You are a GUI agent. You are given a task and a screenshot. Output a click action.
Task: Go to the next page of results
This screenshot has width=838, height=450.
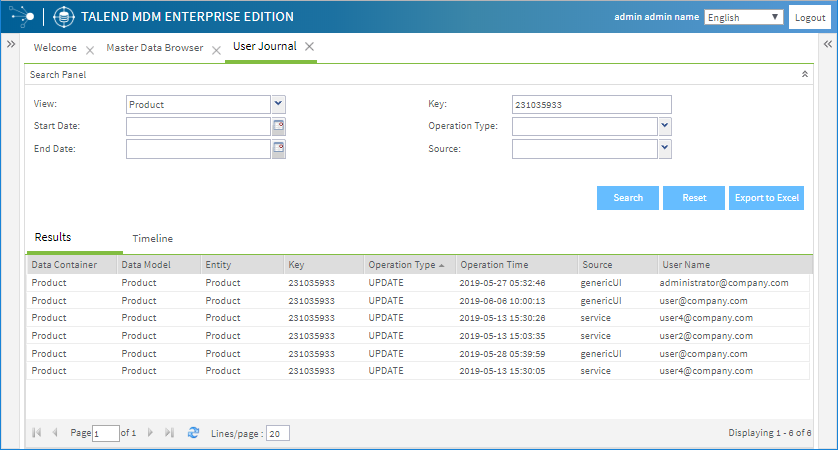pyautogui.click(x=151, y=433)
